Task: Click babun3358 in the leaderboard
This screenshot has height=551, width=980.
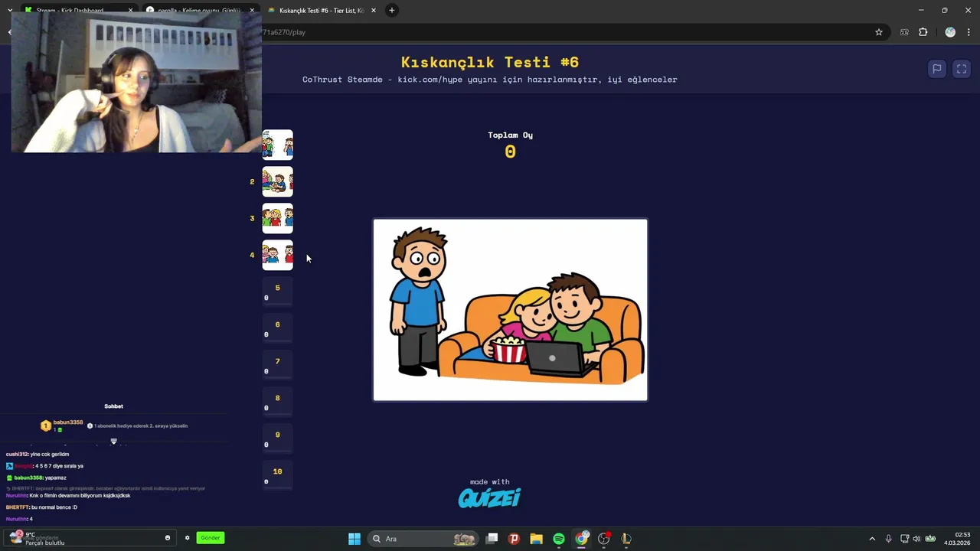Action: pyautogui.click(x=67, y=422)
